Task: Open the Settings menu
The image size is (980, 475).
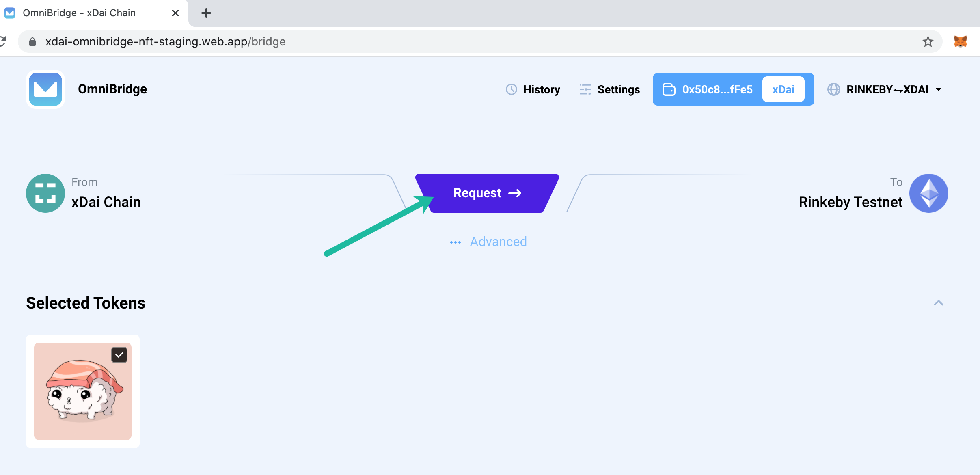Action: coord(610,89)
